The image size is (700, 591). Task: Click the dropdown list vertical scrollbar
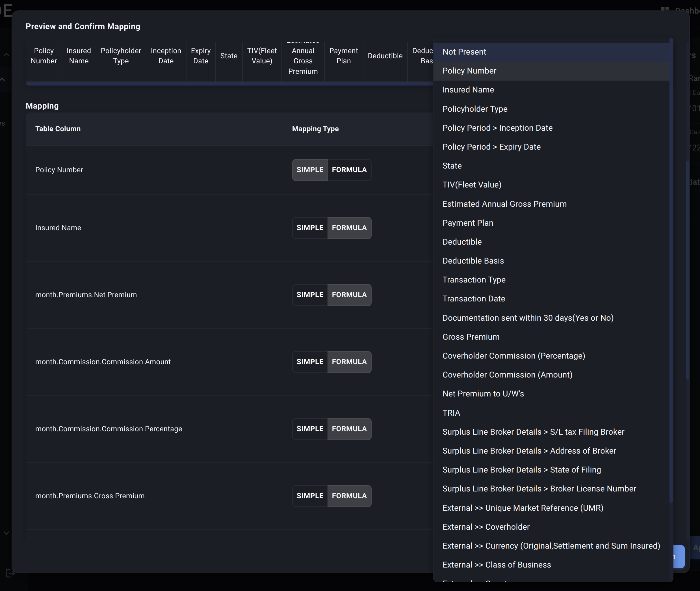(671, 268)
